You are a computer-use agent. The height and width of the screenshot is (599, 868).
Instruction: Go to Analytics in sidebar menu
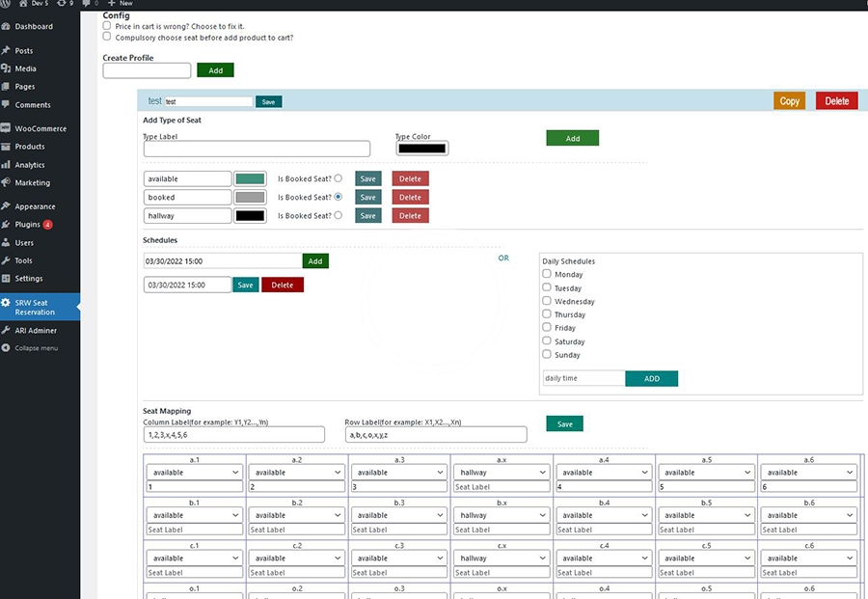point(29,165)
